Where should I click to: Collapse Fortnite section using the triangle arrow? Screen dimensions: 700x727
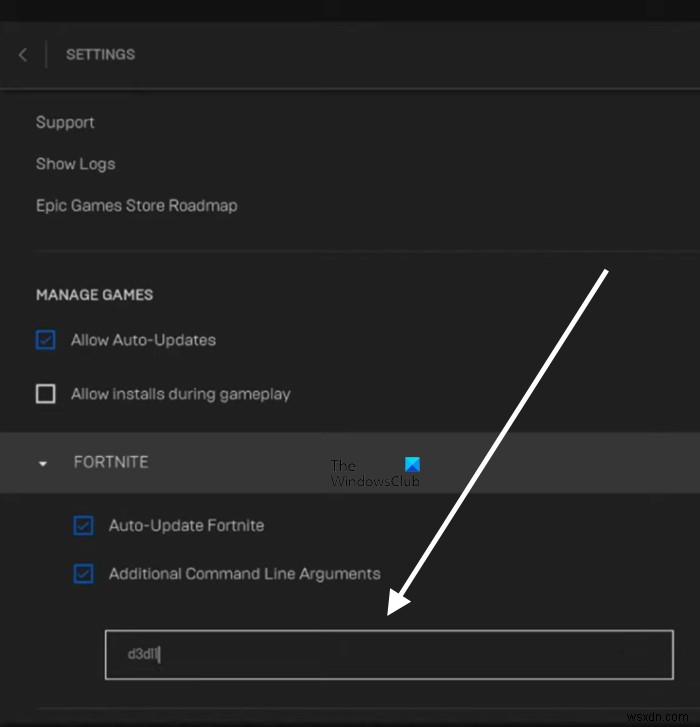click(43, 464)
